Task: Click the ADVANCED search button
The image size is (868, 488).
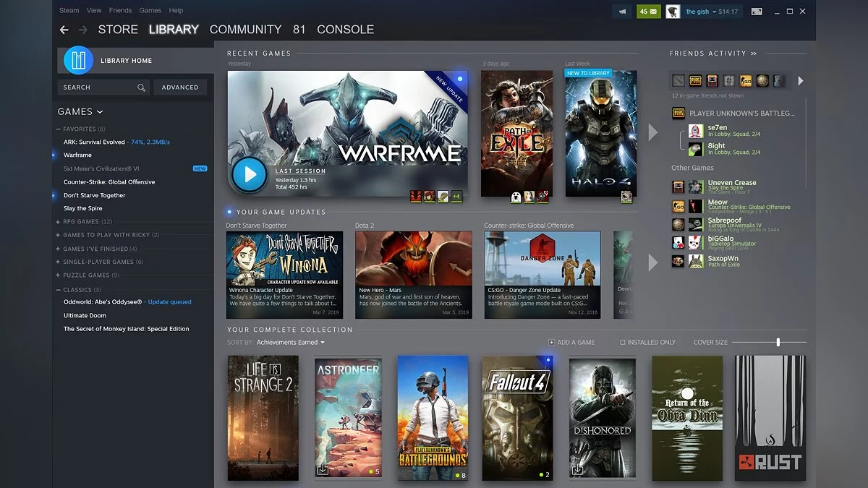Action: click(180, 87)
